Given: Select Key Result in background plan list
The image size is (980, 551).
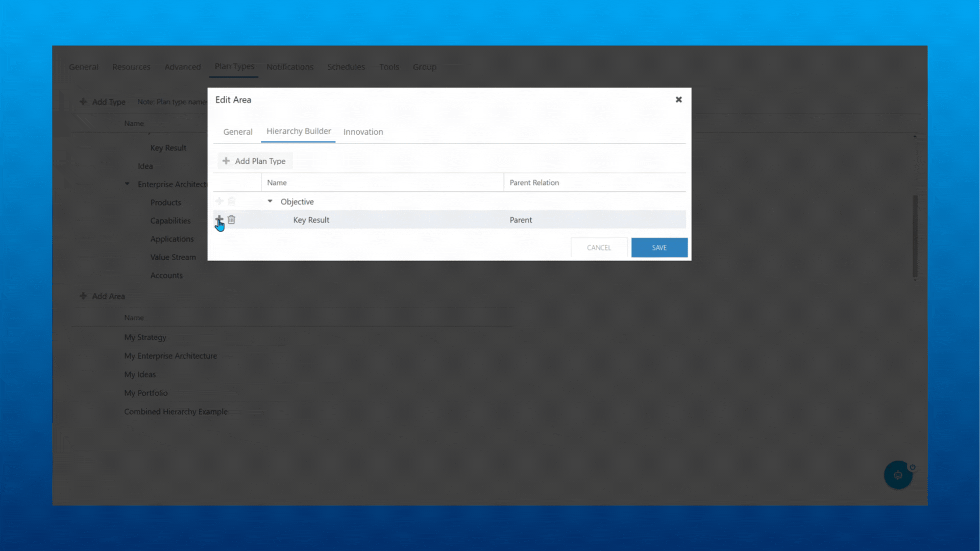Looking at the screenshot, I should pos(168,148).
